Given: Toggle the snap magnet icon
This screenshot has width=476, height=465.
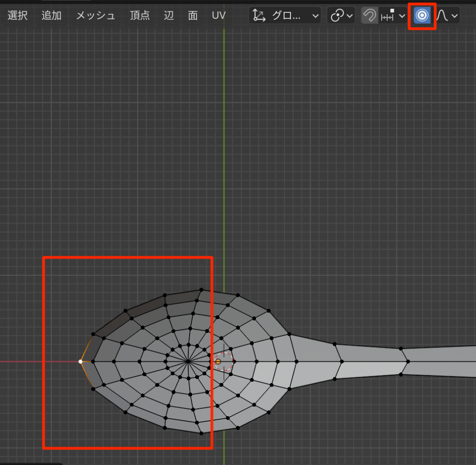Looking at the screenshot, I should (x=370, y=16).
